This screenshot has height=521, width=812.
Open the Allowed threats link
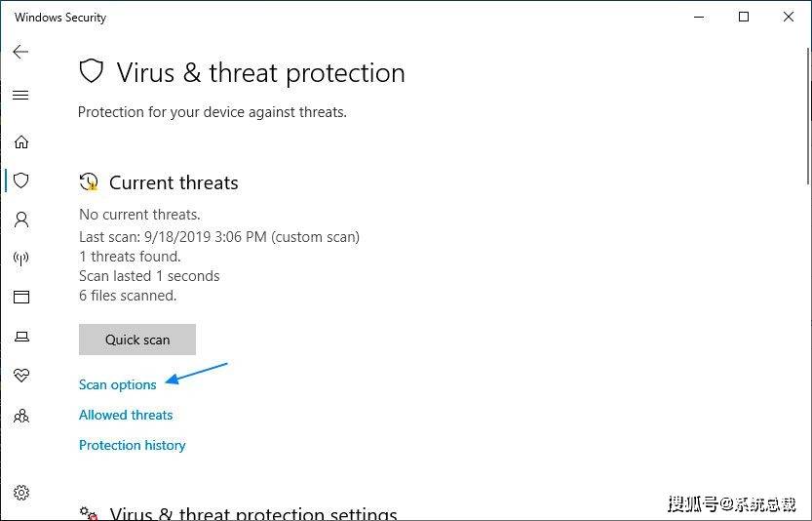click(x=126, y=415)
